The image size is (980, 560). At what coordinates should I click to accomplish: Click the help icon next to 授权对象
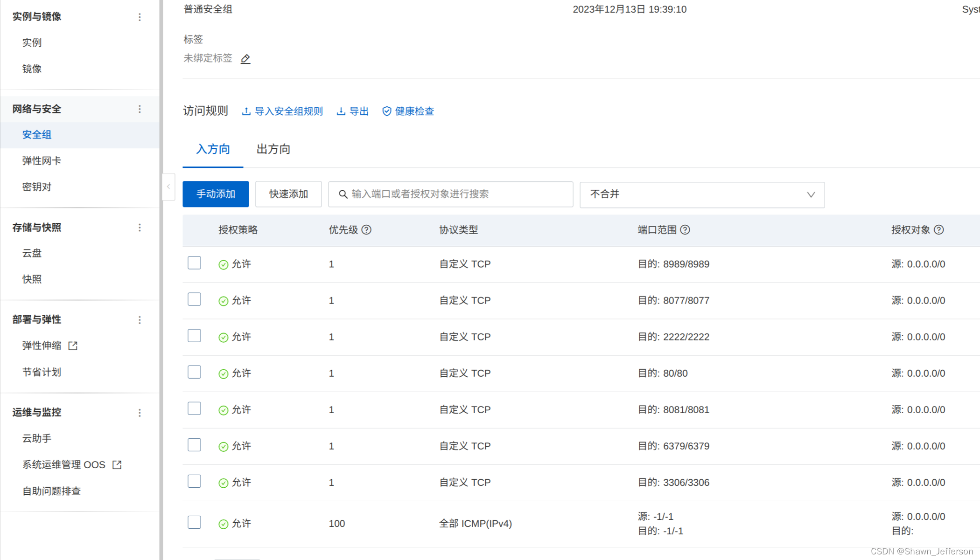(x=939, y=230)
